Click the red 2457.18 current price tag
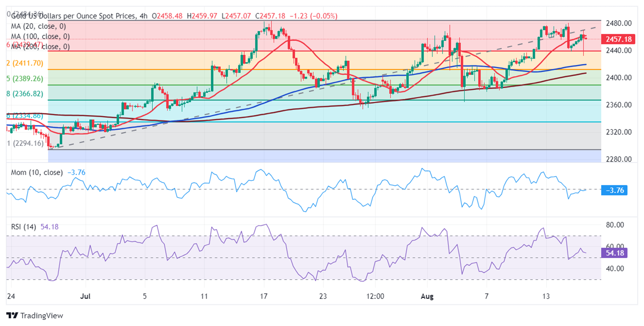 (x=618, y=39)
